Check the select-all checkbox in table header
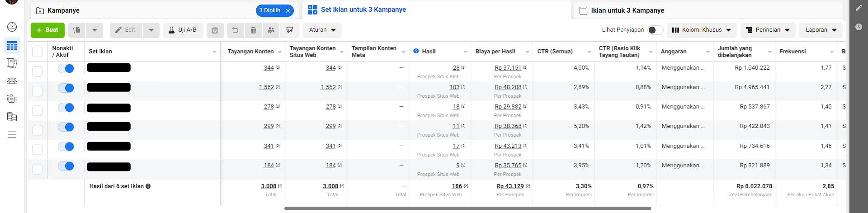 point(38,52)
